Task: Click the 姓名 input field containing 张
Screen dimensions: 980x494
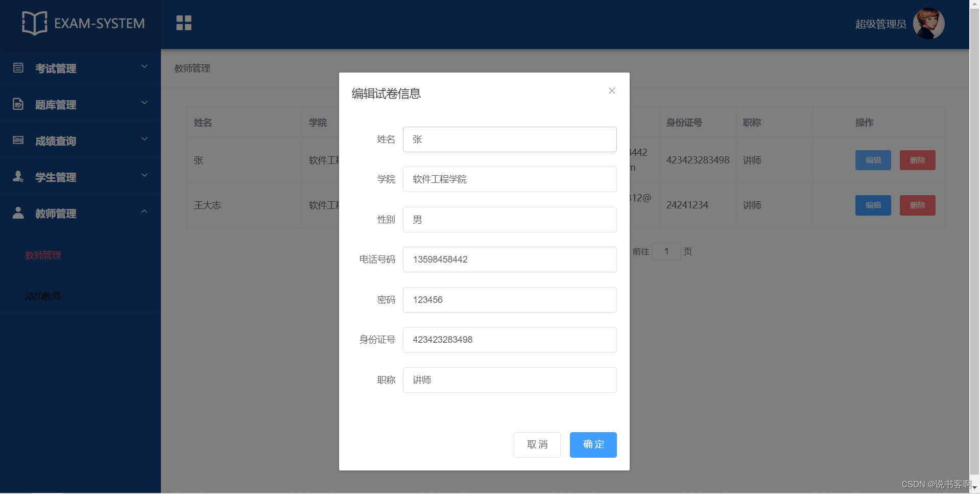Action: coord(510,139)
